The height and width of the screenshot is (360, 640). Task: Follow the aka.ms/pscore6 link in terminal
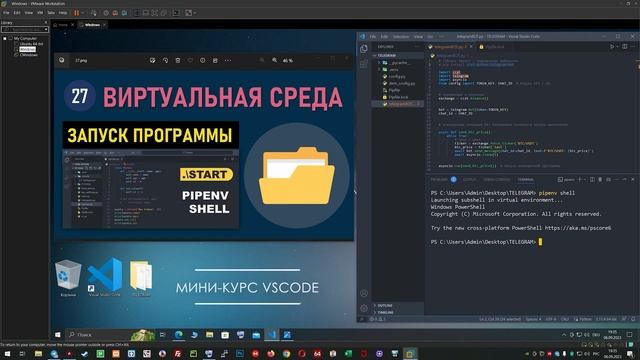point(578,228)
